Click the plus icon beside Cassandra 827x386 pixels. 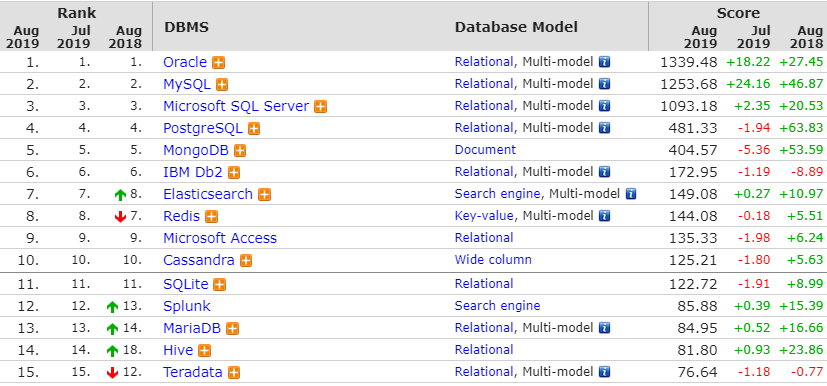pyautogui.click(x=246, y=260)
